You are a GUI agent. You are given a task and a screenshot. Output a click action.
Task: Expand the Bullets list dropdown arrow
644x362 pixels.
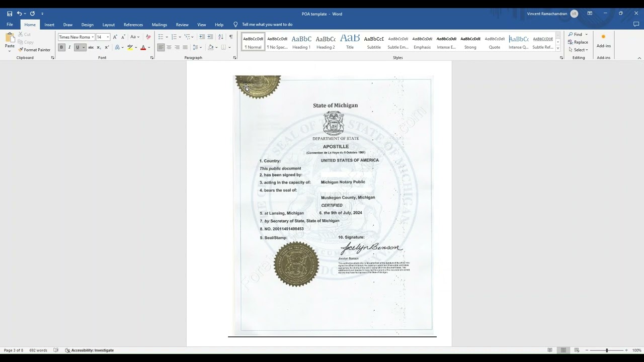pos(167,37)
